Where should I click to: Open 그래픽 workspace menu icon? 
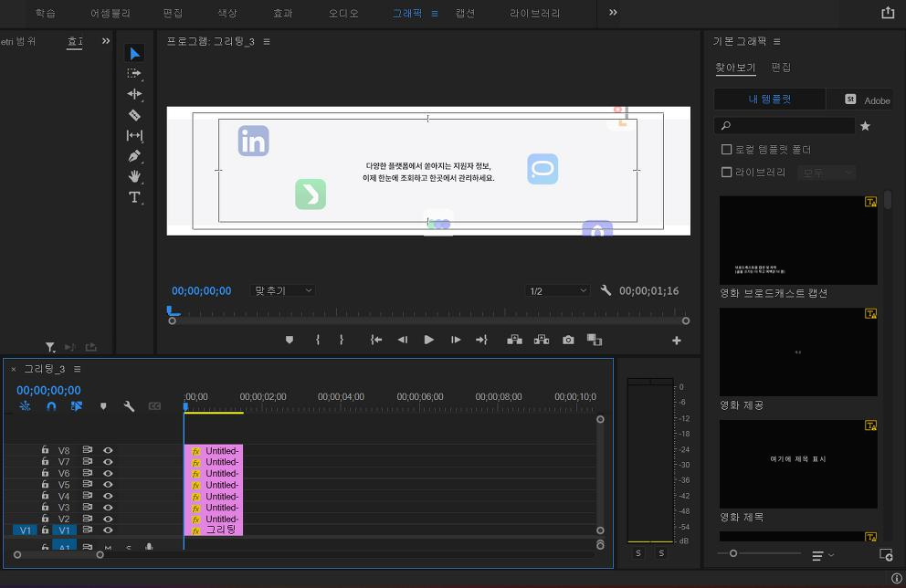point(435,14)
